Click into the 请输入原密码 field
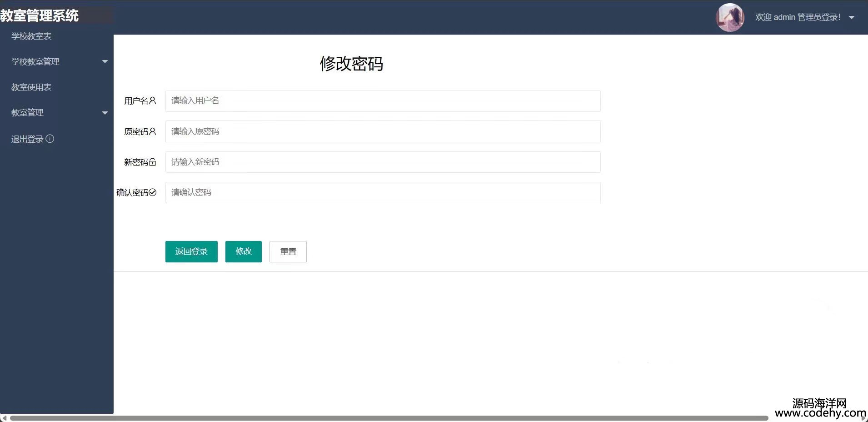Viewport: 868px width, 422px height. pyautogui.click(x=383, y=131)
